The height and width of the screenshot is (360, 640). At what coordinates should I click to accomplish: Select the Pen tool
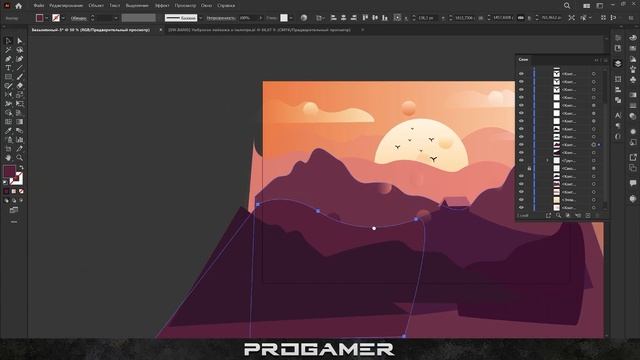[8, 59]
